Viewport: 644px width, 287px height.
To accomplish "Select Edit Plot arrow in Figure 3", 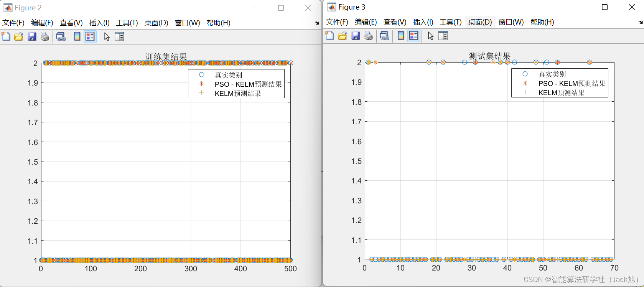I will (431, 36).
